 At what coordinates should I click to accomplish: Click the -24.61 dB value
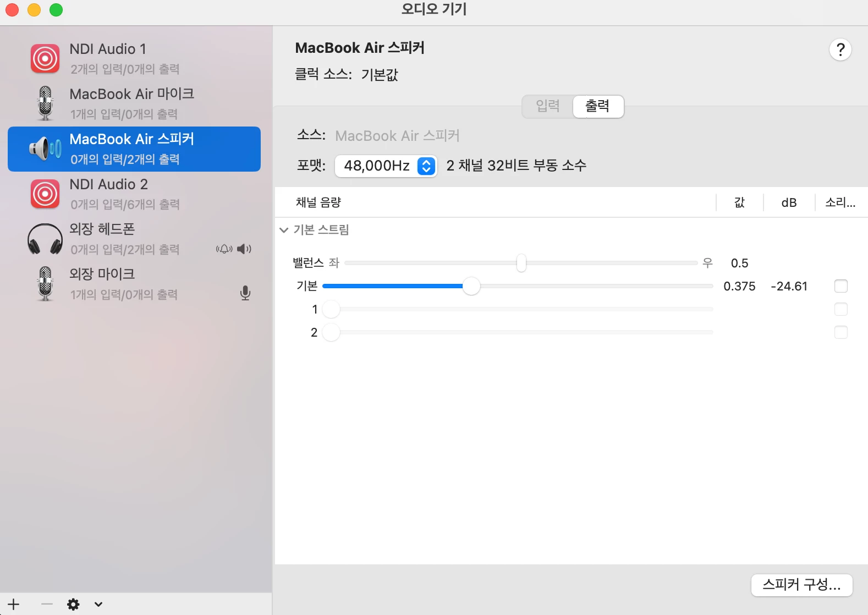[789, 286]
